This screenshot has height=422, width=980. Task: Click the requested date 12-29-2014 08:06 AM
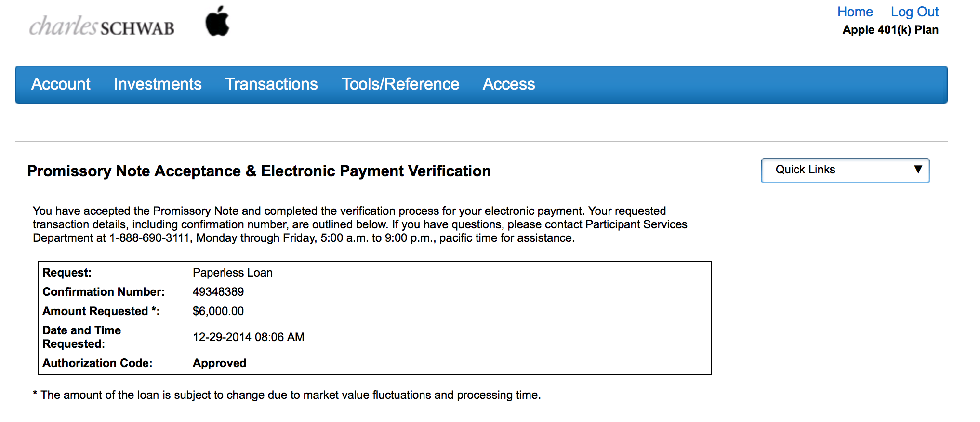click(x=249, y=337)
